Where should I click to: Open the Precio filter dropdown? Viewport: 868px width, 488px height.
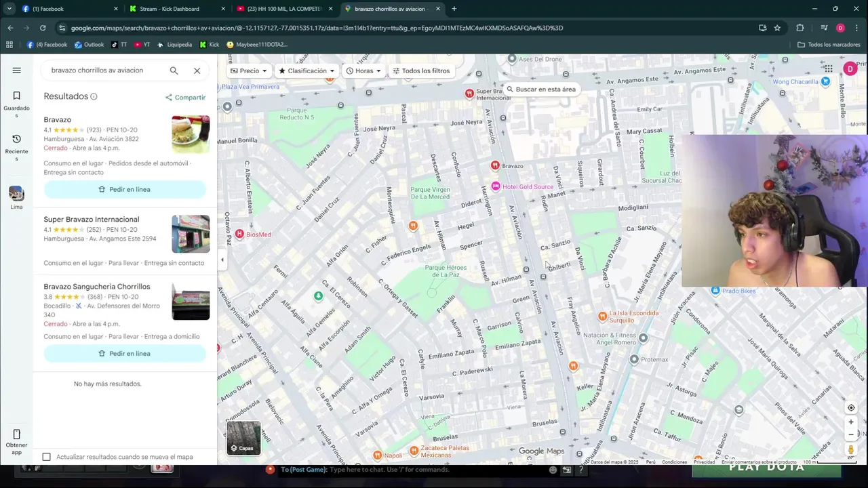coord(248,70)
